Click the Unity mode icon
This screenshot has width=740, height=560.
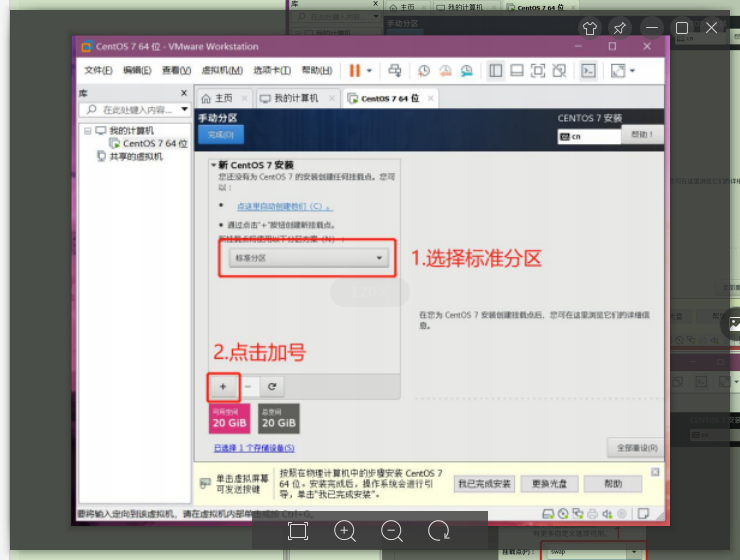tap(559, 71)
